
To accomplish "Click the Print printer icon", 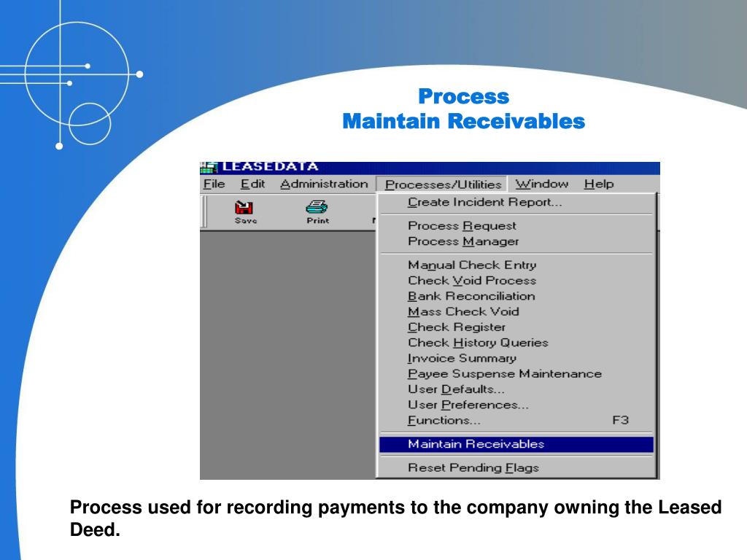I will [317, 207].
